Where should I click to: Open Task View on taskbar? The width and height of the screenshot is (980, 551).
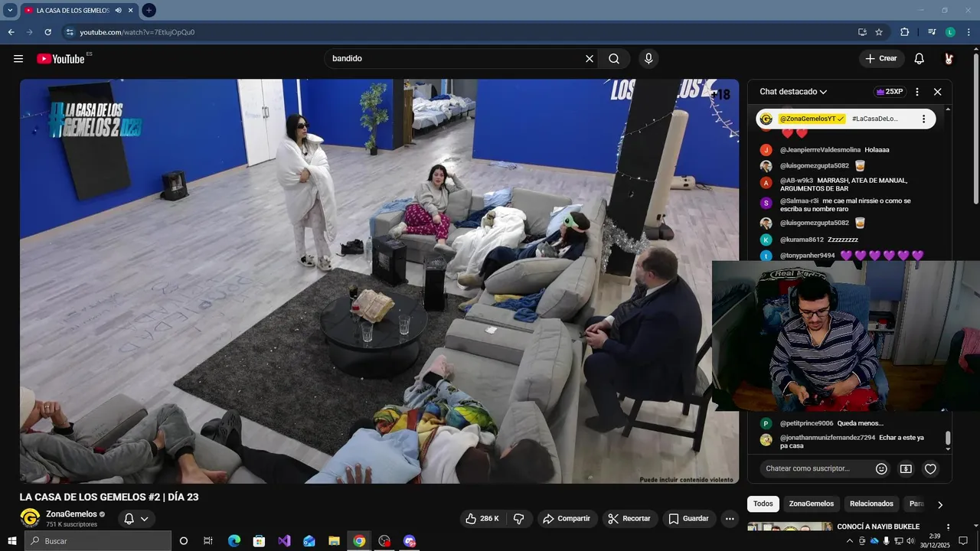pyautogui.click(x=208, y=541)
